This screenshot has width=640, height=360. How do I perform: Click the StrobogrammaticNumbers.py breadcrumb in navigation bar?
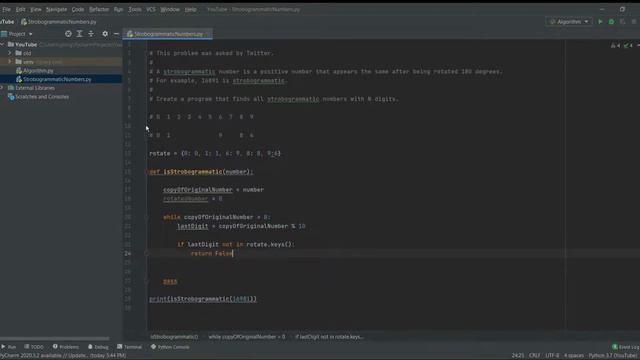pos(59,22)
